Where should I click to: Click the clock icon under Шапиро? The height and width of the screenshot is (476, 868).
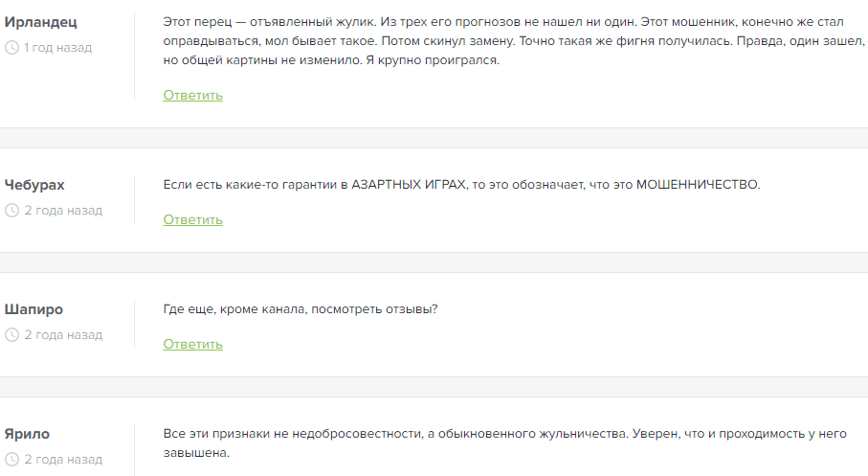(x=12, y=335)
